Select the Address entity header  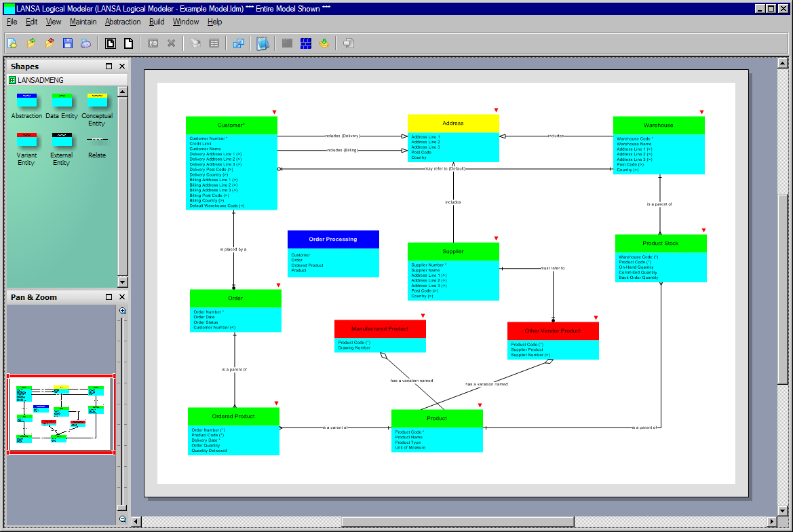coord(453,123)
